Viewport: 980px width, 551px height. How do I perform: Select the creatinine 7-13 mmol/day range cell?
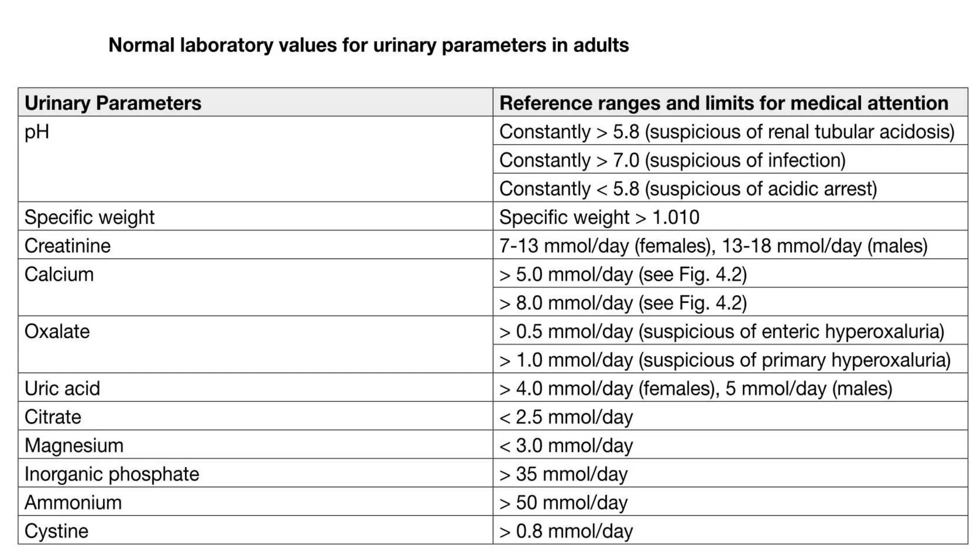730,245
